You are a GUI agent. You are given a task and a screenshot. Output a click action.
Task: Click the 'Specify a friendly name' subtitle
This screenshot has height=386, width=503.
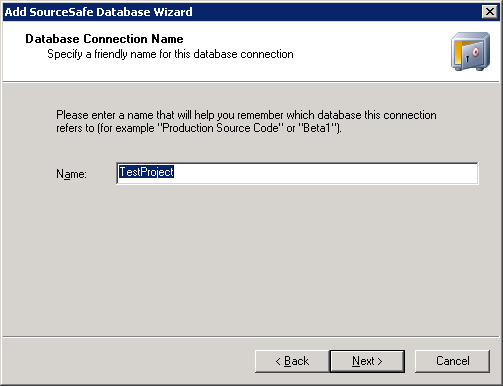tap(170, 54)
